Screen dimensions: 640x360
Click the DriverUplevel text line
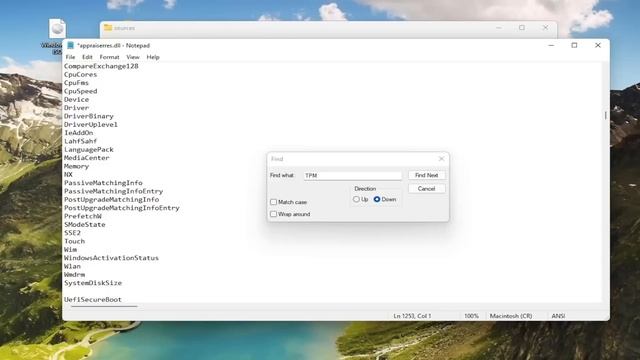pyautogui.click(x=91, y=124)
